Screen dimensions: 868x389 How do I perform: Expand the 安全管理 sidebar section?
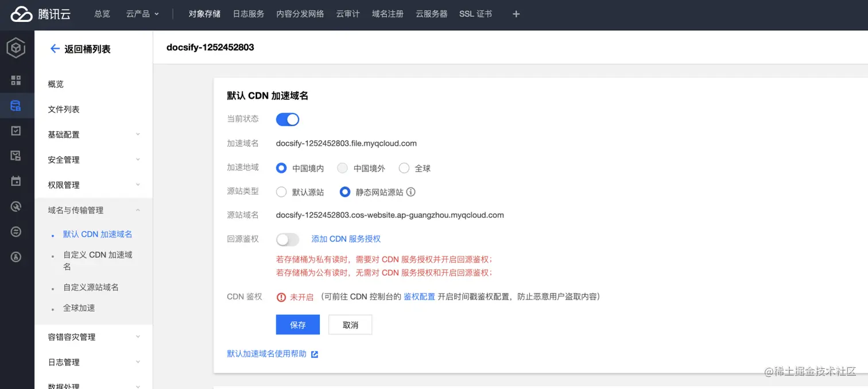click(x=94, y=160)
